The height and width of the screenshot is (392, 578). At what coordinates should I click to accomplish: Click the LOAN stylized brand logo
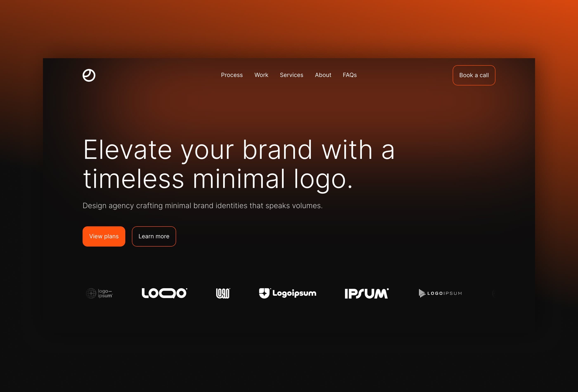click(223, 293)
